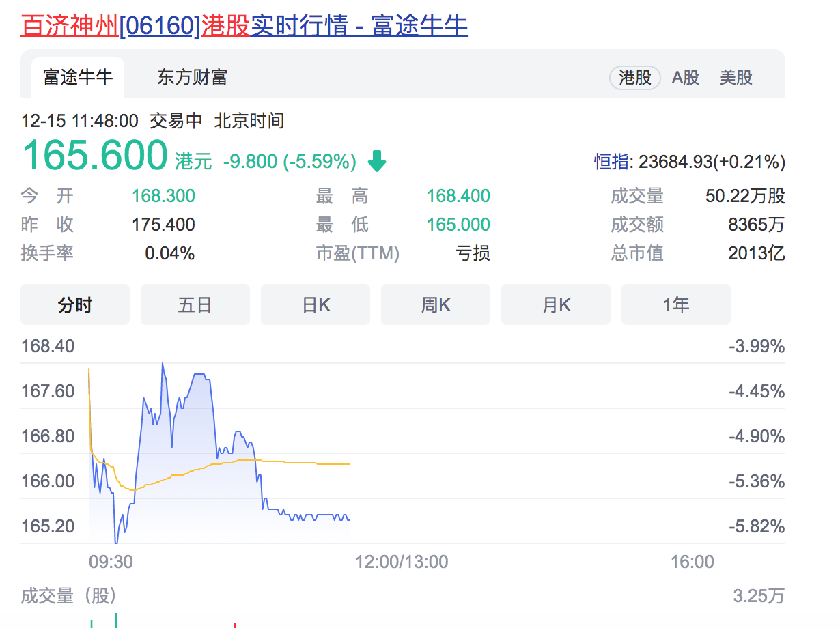Open the 百济神州[06160]港股实时行情 title link
Image resolution: width=840 pixels, height=628 pixels.
(x=244, y=26)
